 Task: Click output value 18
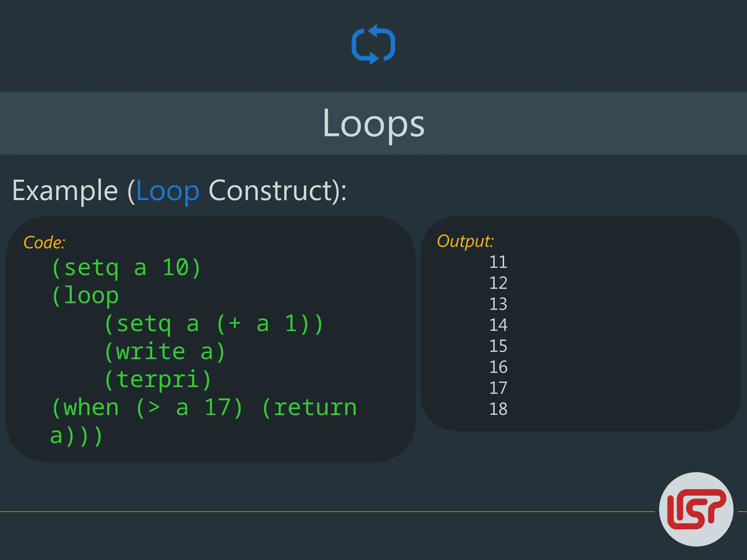(498, 409)
